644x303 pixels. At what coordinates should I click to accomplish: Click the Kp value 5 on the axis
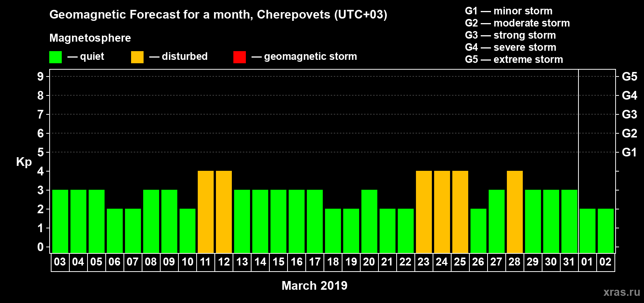tap(41, 152)
